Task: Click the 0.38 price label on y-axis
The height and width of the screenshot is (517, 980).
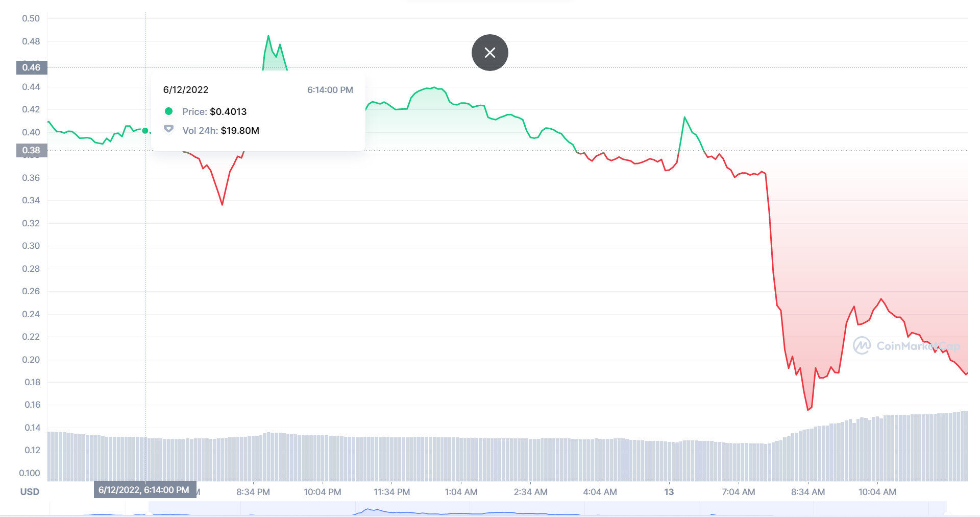Action: click(x=32, y=150)
